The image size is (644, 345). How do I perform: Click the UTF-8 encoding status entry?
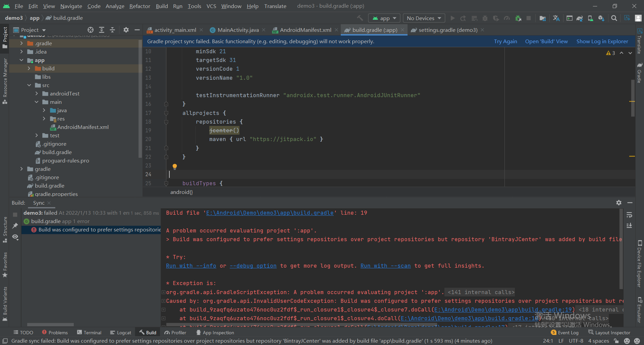576,341
